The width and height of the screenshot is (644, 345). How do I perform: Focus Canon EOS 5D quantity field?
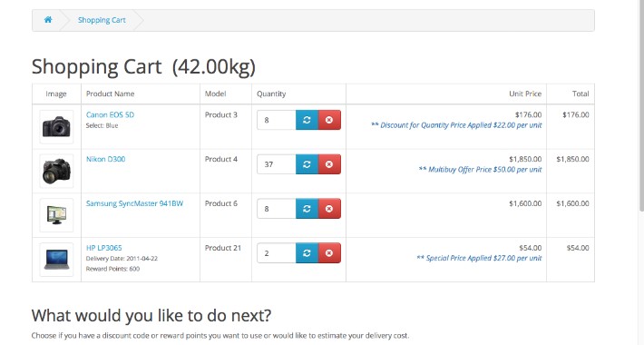point(277,120)
